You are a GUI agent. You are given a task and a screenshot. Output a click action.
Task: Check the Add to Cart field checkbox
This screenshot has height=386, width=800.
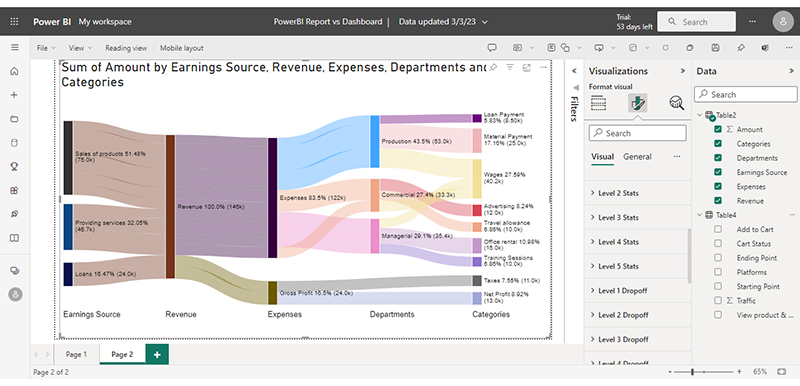718,229
